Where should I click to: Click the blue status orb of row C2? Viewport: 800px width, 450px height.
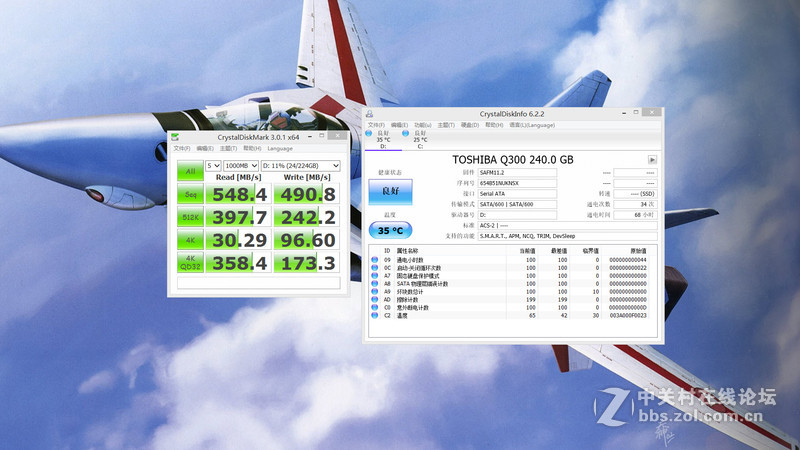[x=374, y=316]
